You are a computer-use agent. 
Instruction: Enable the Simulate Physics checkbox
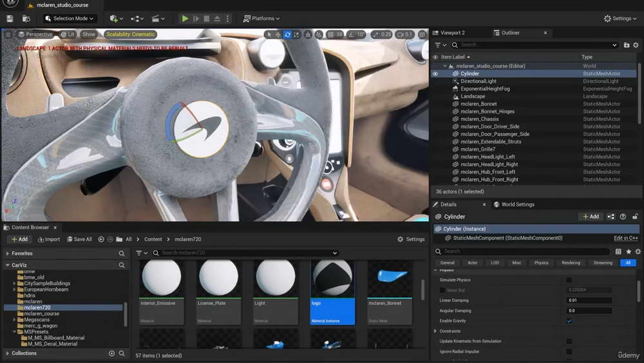(x=569, y=280)
